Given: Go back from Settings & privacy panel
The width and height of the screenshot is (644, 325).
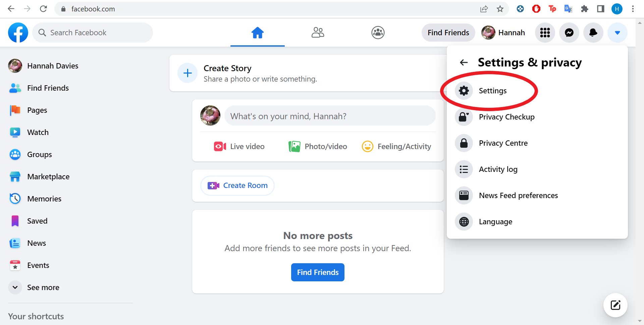Looking at the screenshot, I should [x=464, y=62].
